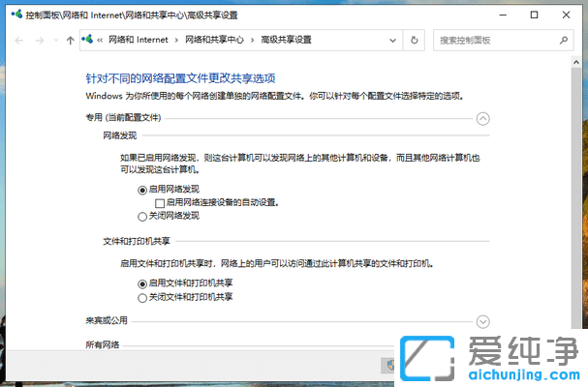Click the 搜索控制面板 search field

[x=494, y=40]
